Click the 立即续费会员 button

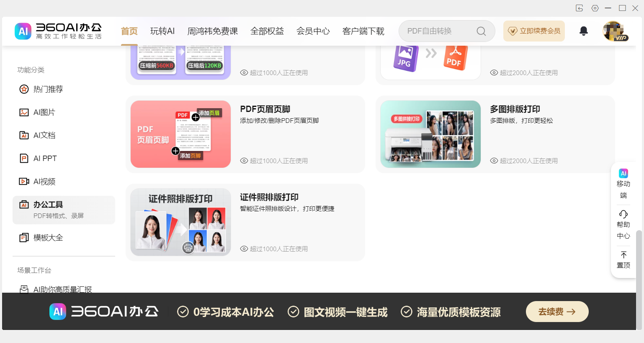(534, 31)
